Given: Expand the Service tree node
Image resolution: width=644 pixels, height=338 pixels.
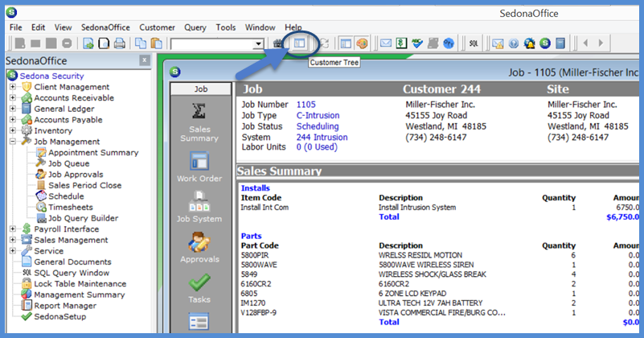Looking at the screenshot, I should pos(13,250).
